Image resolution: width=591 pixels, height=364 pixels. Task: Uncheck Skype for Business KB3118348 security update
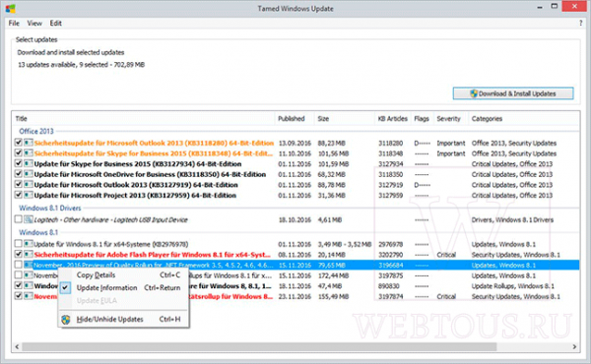click(x=18, y=153)
